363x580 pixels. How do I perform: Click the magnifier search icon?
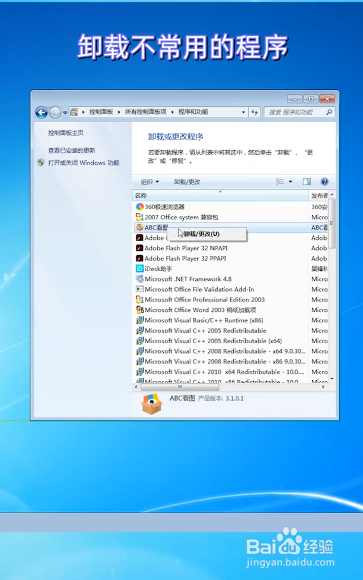coord(329,112)
